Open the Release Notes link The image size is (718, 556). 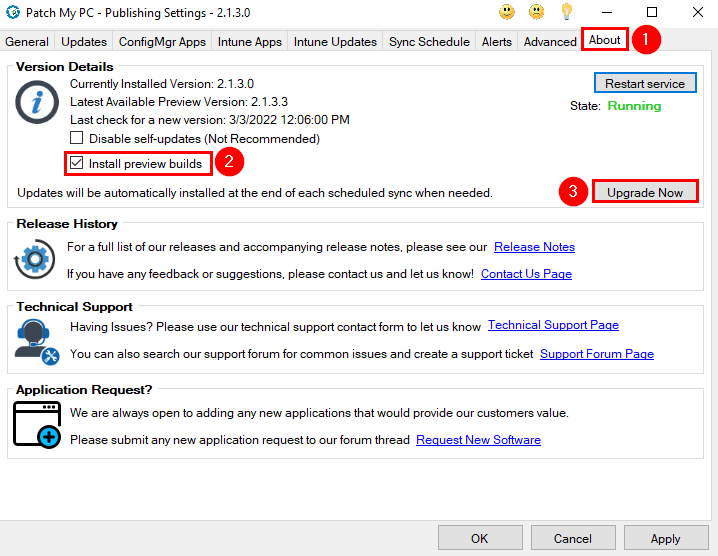pyautogui.click(x=534, y=247)
